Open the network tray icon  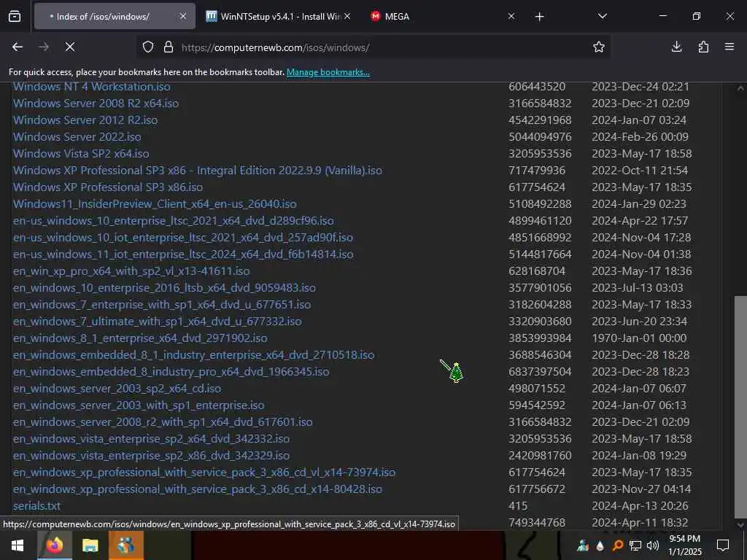pyautogui.click(x=635, y=545)
